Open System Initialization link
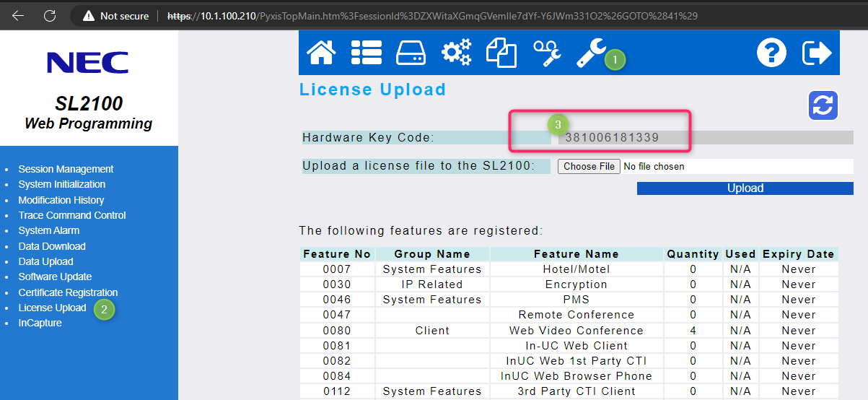Screen dimensions: 868x400 61,184
